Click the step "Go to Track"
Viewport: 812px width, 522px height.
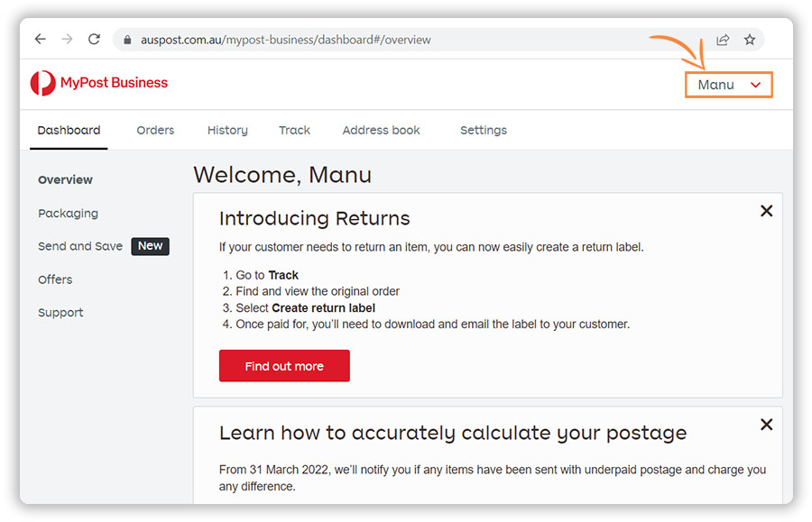(x=267, y=275)
